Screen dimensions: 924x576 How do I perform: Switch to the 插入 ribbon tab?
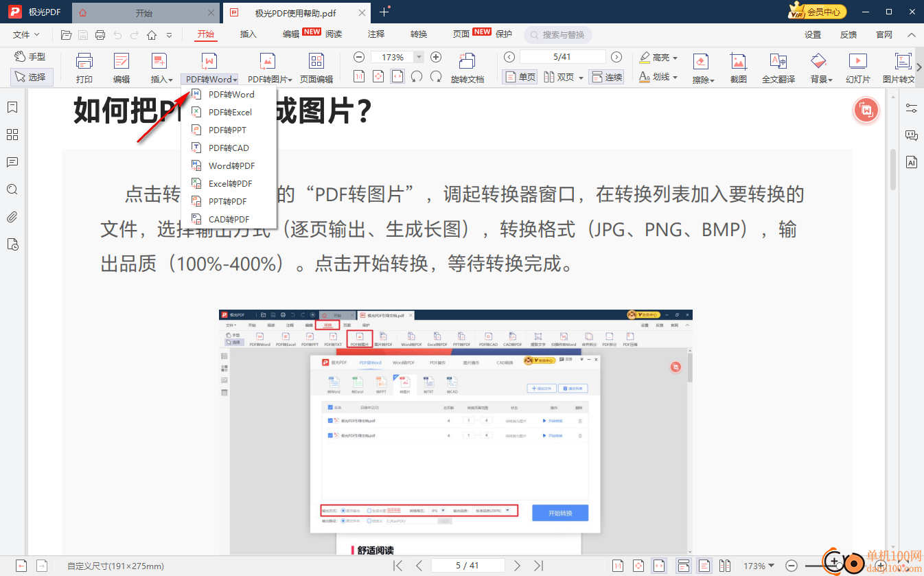tap(249, 34)
